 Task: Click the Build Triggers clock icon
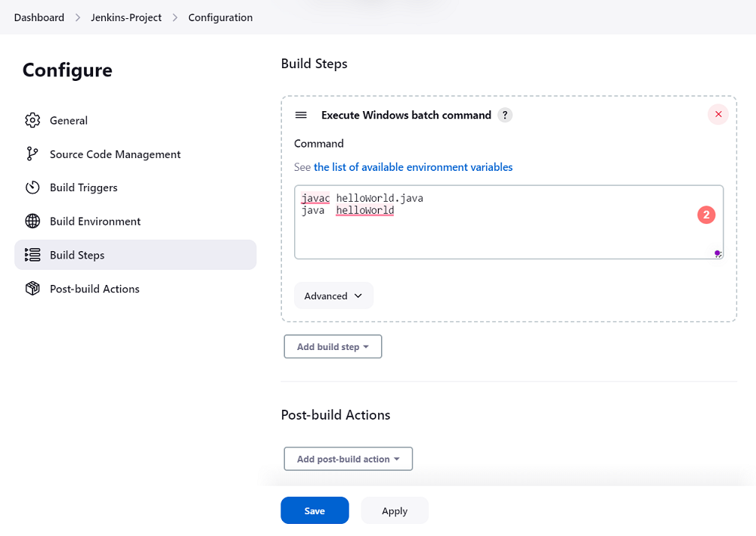(33, 187)
